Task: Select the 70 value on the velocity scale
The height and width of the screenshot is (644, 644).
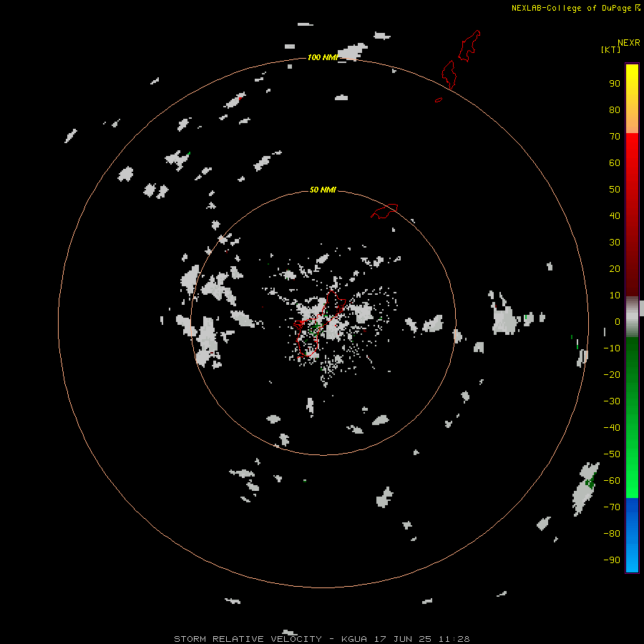Action: 615,137
